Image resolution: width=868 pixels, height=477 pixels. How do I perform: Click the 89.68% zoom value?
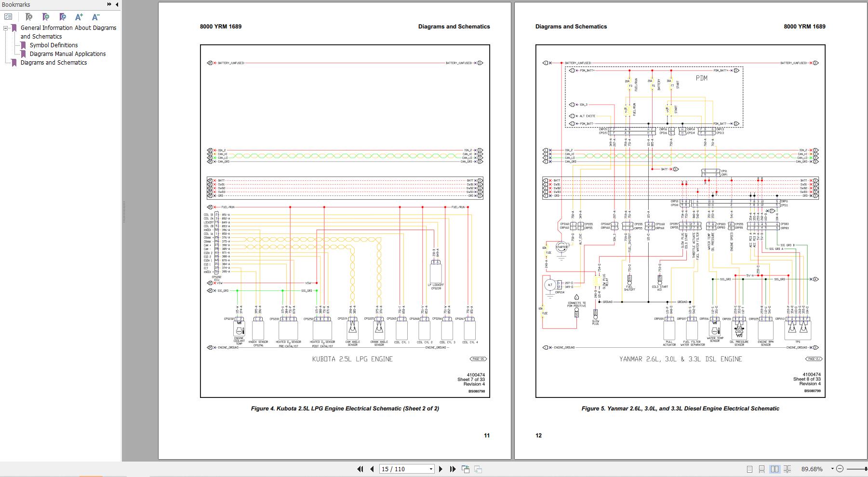click(812, 469)
